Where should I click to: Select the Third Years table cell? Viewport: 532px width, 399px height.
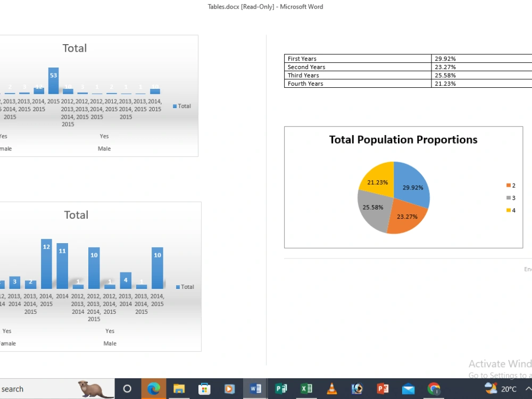[x=358, y=75]
